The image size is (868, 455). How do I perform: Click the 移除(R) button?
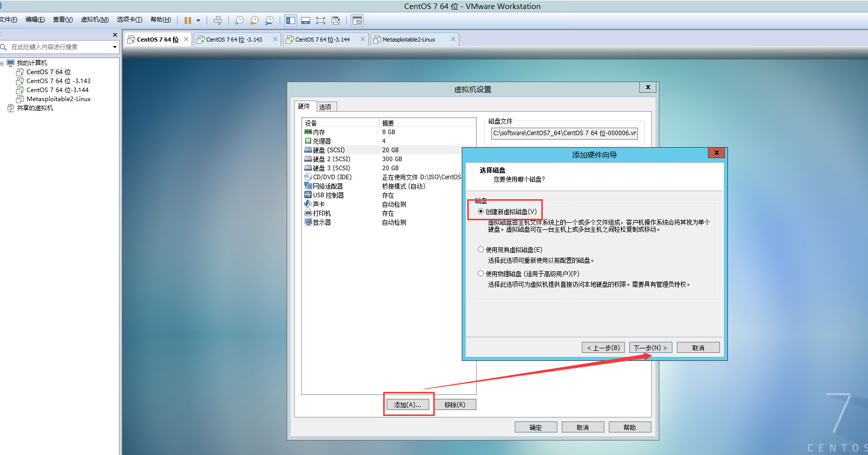point(455,404)
